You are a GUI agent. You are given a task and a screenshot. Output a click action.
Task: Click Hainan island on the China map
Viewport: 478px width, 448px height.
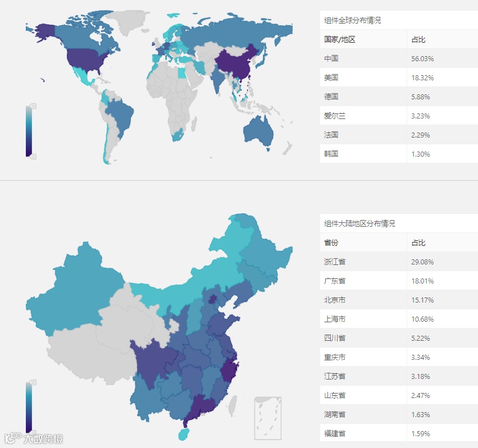pos(184,434)
